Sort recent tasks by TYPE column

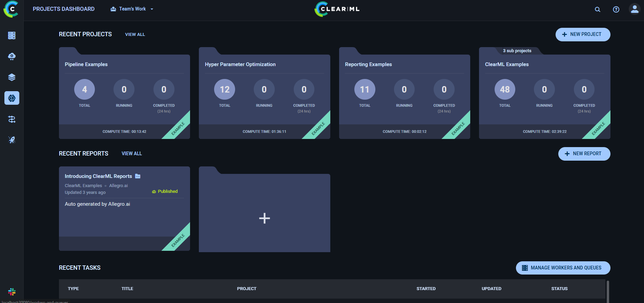tap(73, 289)
